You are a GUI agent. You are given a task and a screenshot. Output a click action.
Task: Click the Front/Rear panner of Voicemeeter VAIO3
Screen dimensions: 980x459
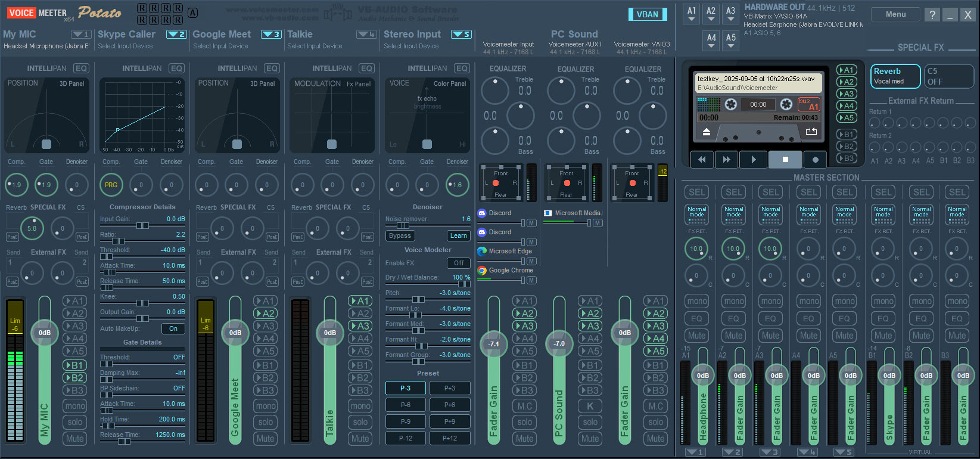click(x=632, y=182)
